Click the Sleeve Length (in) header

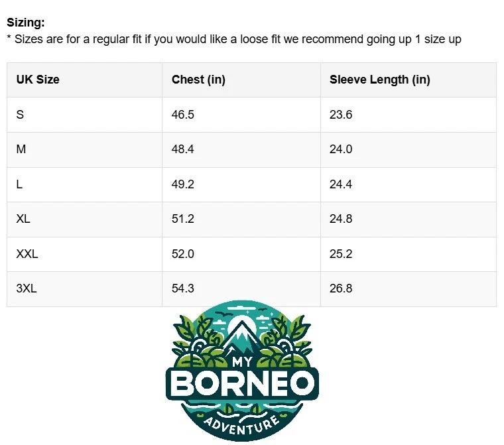tap(379, 80)
